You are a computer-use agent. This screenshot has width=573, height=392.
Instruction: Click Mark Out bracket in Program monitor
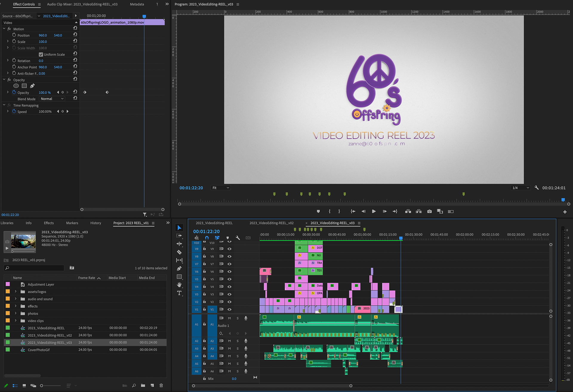pos(339,211)
